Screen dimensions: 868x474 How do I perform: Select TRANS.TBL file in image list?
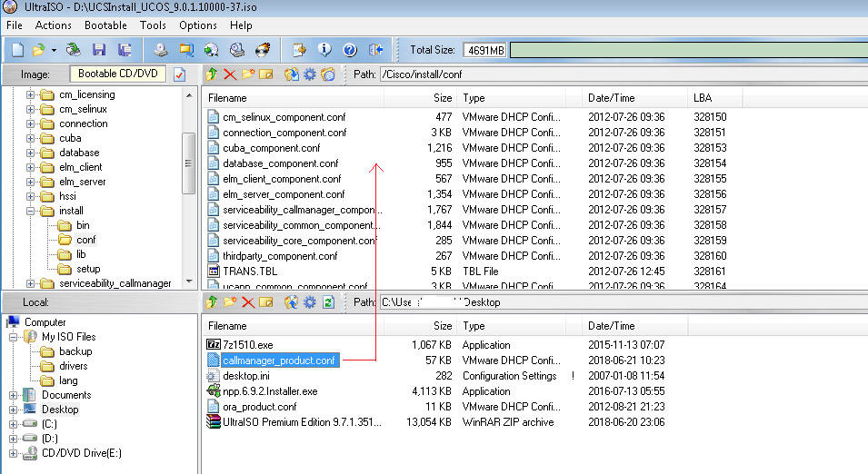click(250, 272)
